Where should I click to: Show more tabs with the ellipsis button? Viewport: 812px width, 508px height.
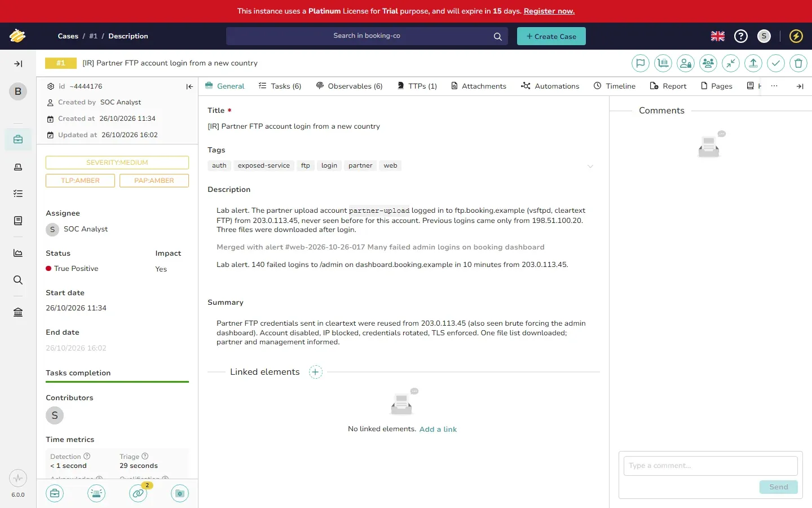pos(774,86)
